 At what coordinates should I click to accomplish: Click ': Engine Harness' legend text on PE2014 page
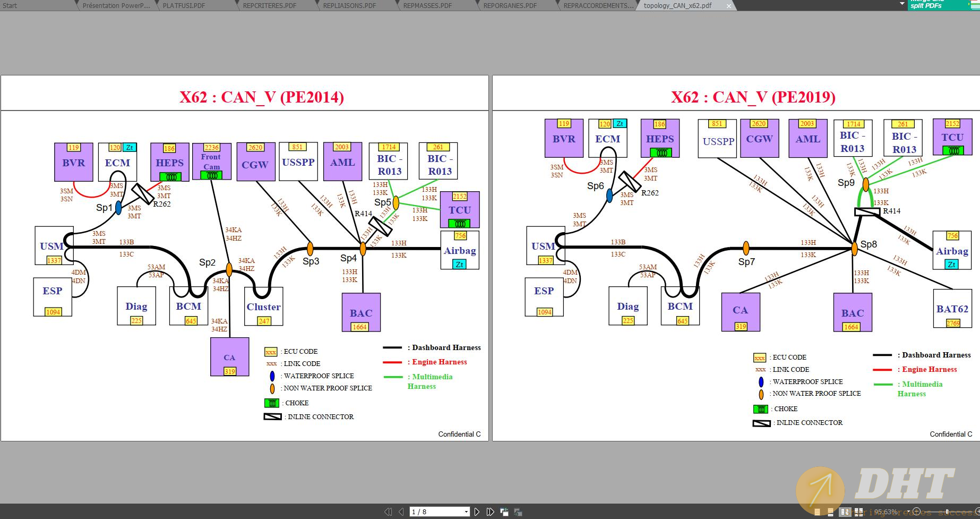click(x=437, y=362)
